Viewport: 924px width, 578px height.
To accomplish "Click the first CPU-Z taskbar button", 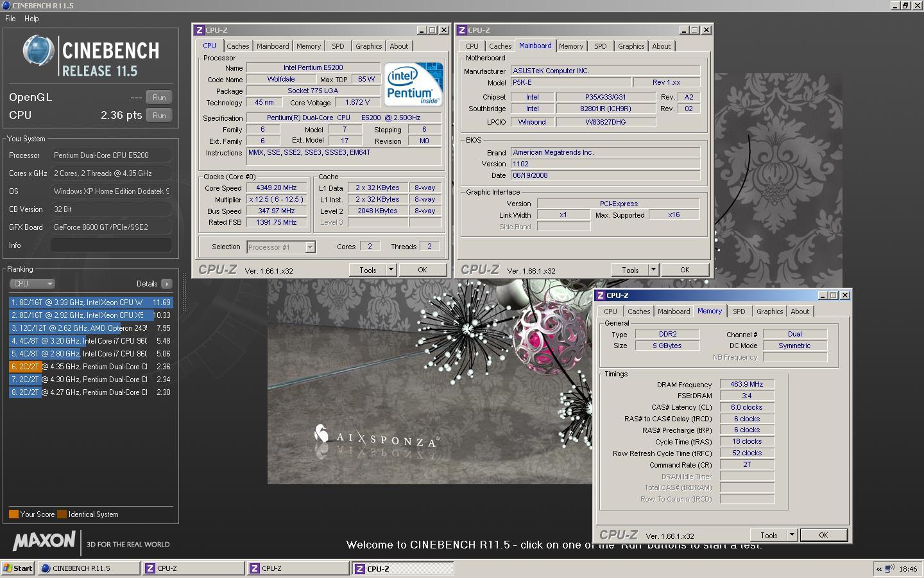I will [193, 568].
